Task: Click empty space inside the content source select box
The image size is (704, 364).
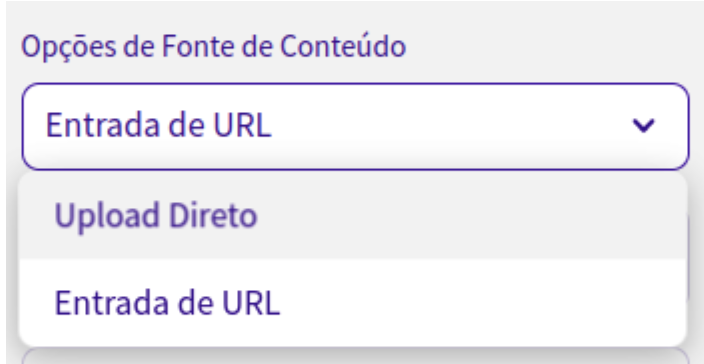Action: (x=449, y=126)
